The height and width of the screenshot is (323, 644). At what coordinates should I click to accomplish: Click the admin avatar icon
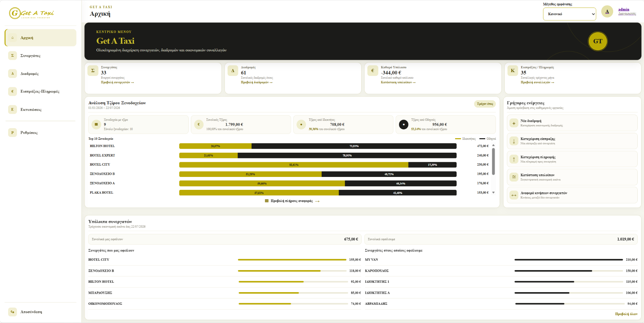607,12
